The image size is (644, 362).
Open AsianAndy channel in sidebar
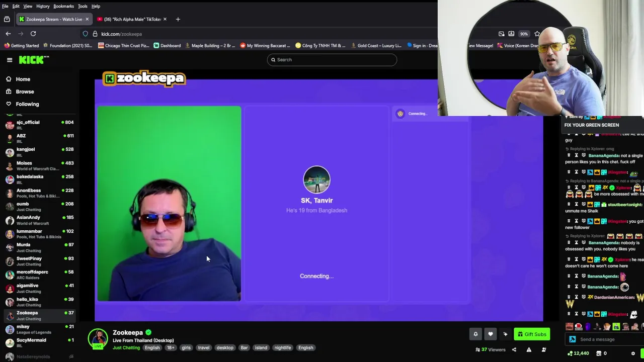(x=39, y=220)
